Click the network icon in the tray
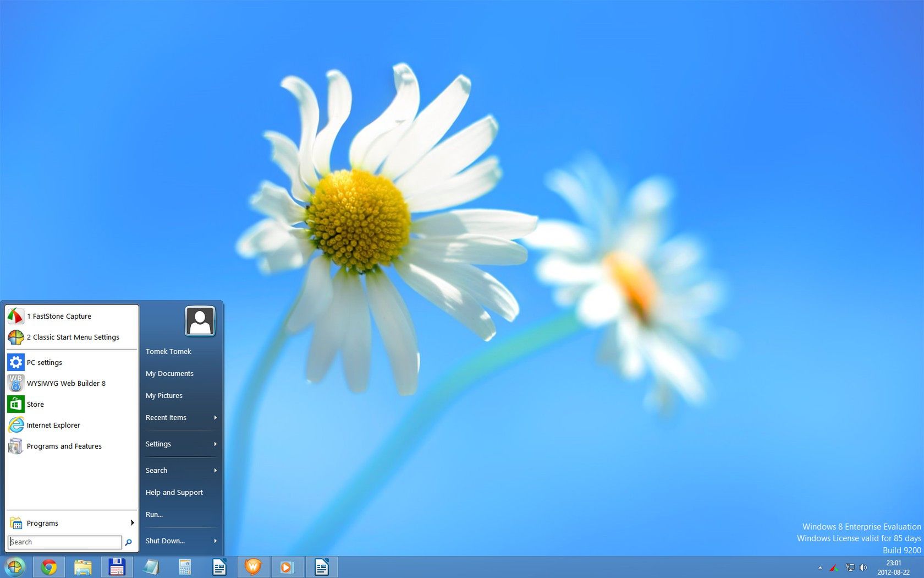924x578 pixels. click(850, 568)
